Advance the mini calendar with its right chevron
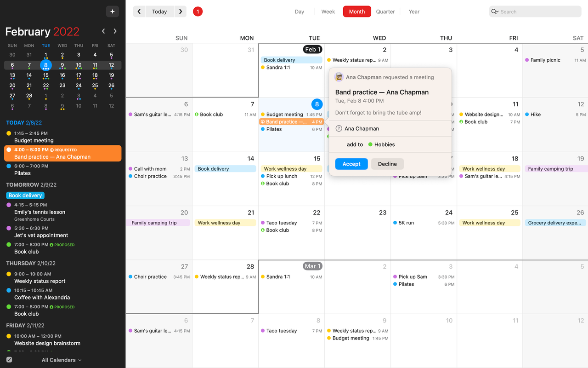 114,31
